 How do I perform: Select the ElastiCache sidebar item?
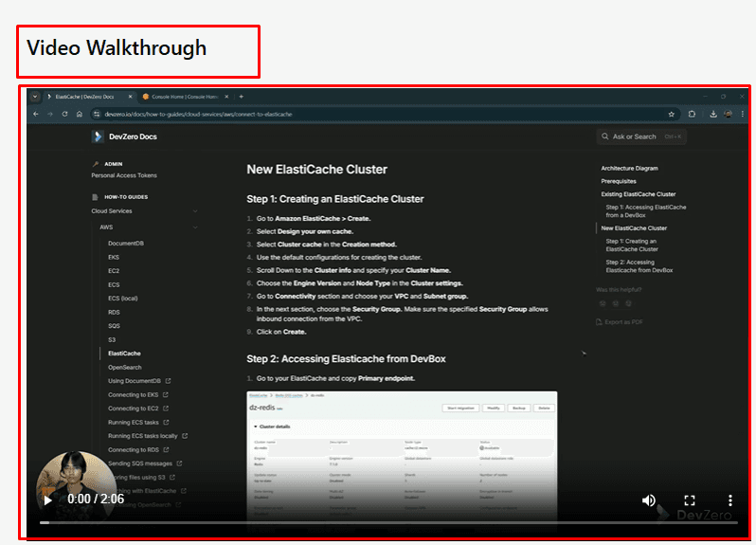pos(124,354)
